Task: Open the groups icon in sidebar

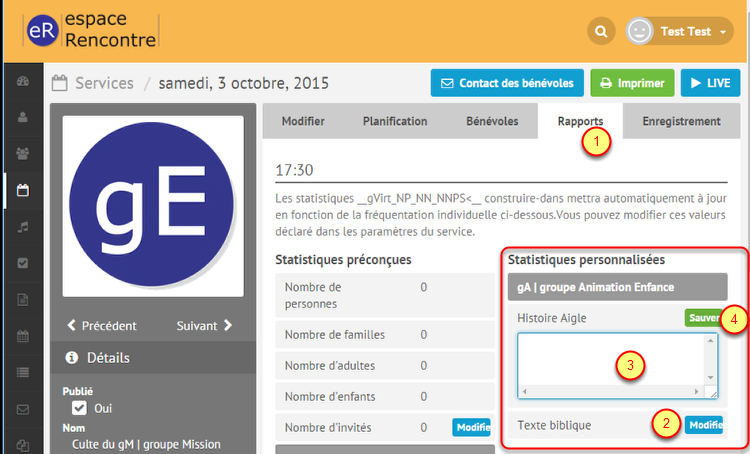Action: [22, 154]
